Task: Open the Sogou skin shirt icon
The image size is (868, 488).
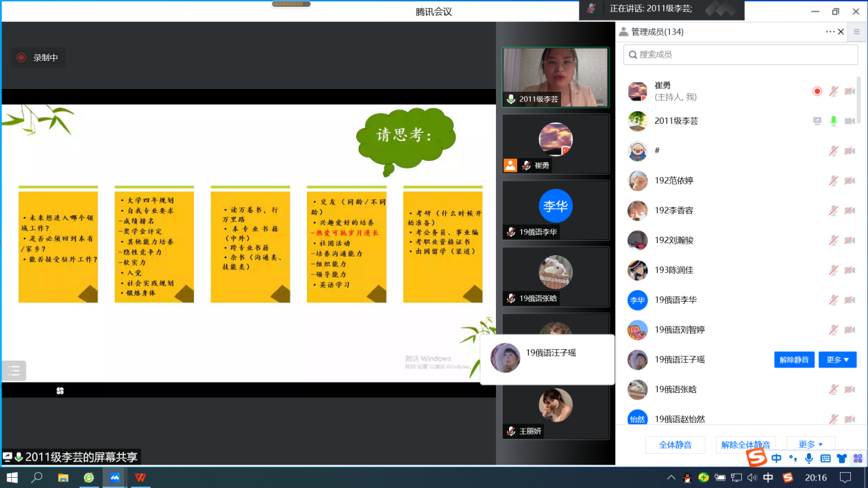Action: point(841,459)
